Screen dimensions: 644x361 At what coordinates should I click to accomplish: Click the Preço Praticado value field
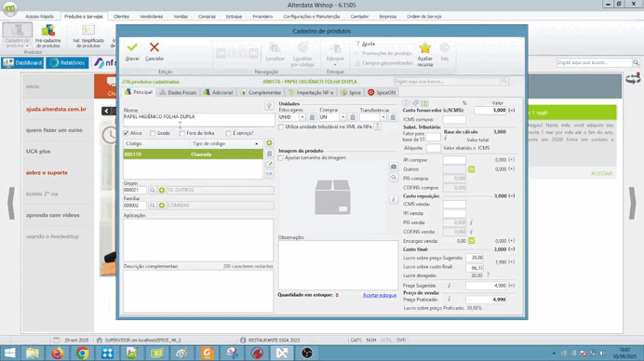487,300
